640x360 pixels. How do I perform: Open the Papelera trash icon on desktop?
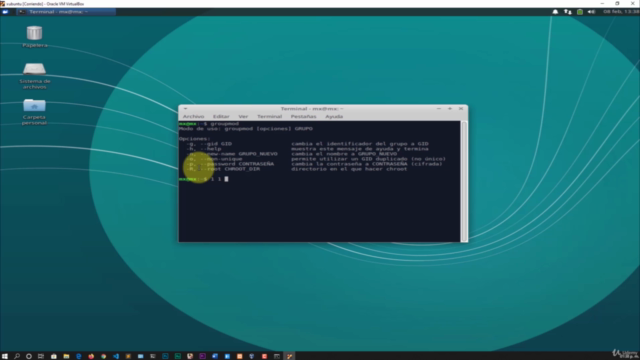(34, 33)
